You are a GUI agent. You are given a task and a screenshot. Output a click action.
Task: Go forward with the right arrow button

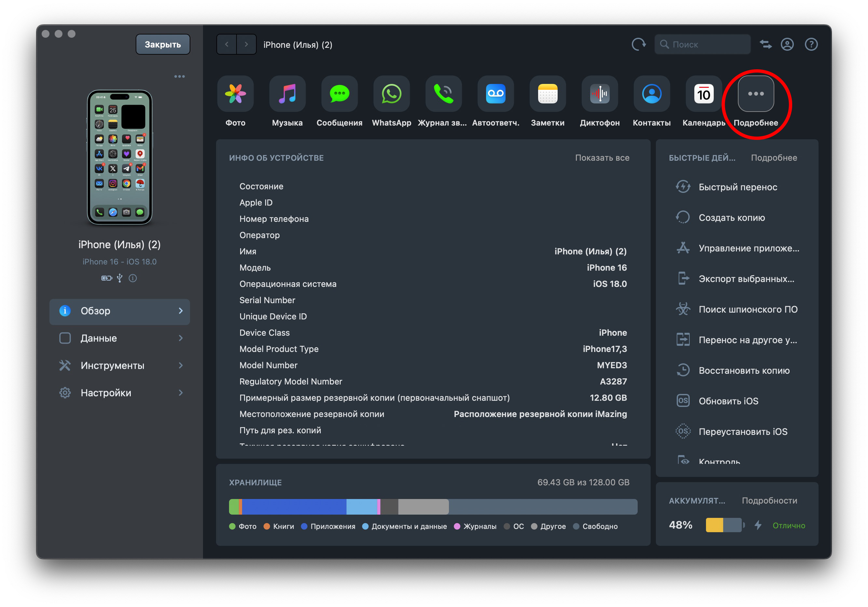coord(247,44)
